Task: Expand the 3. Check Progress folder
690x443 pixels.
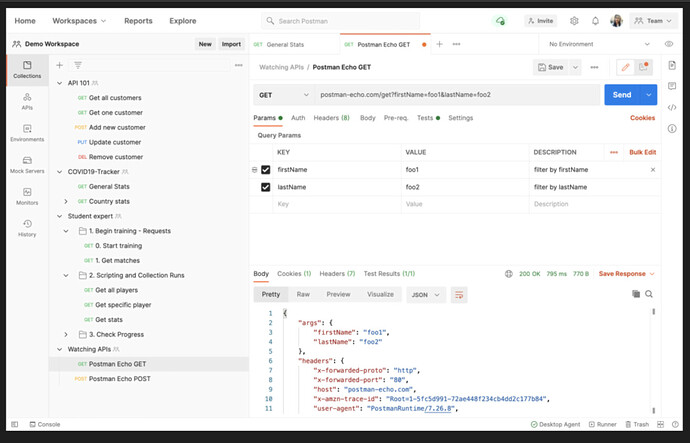Action: (66, 334)
